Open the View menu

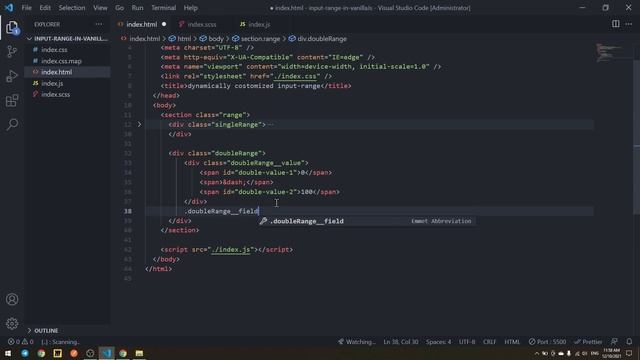click(x=100, y=8)
